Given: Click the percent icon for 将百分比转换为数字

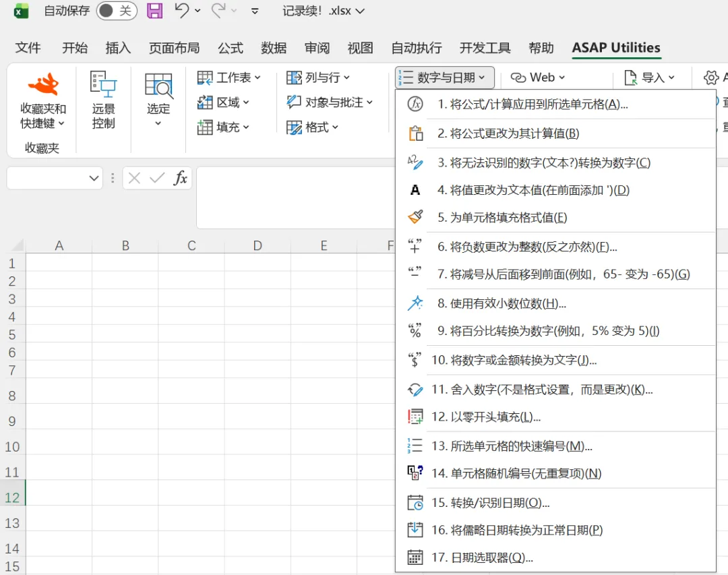Looking at the screenshot, I should click(415, 330).
